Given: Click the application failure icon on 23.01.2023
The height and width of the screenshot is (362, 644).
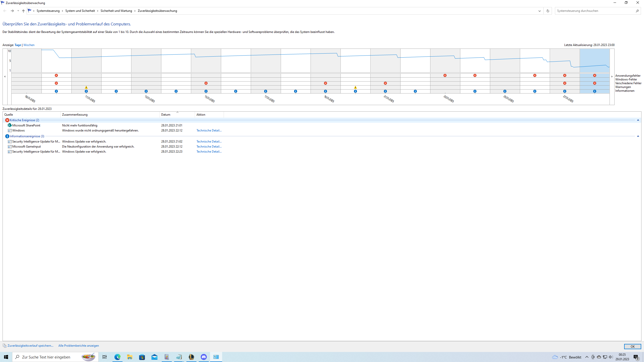Looking at the screenshot, I should [x=445, y=75].
